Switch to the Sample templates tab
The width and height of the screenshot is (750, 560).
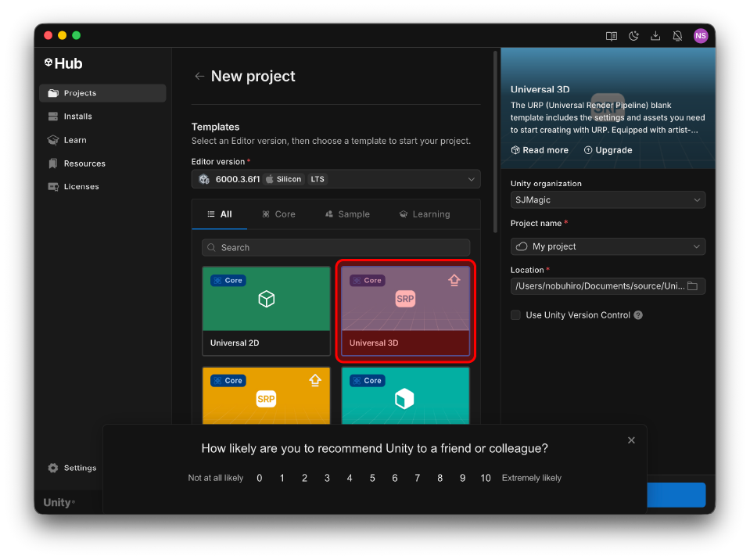coord(347,214)
